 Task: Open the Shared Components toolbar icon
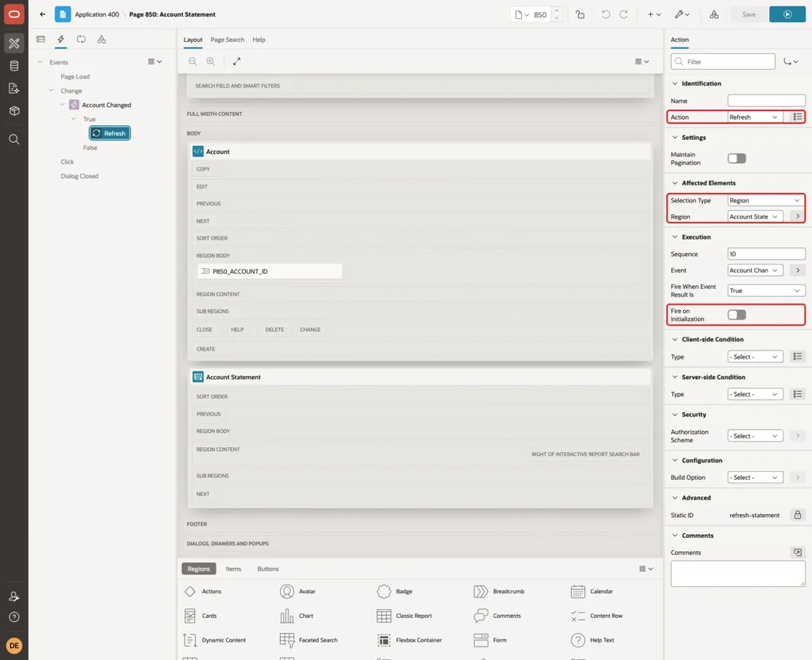(714, 14)
